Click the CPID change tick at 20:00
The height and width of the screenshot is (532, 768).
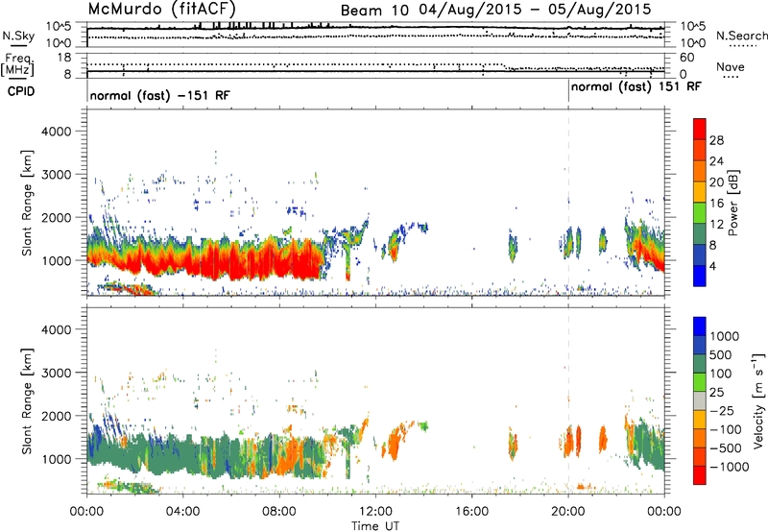point(568,91)
